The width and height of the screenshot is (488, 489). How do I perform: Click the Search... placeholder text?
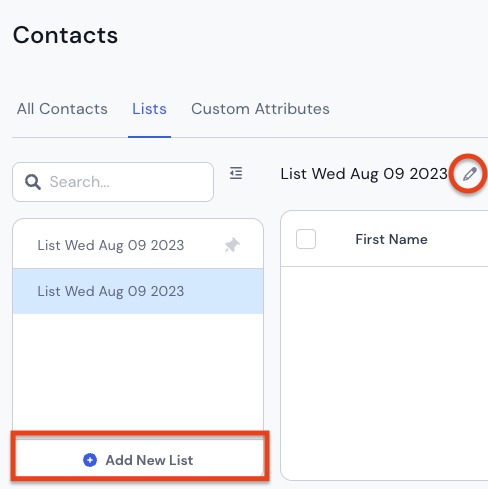tap(80, 182)
